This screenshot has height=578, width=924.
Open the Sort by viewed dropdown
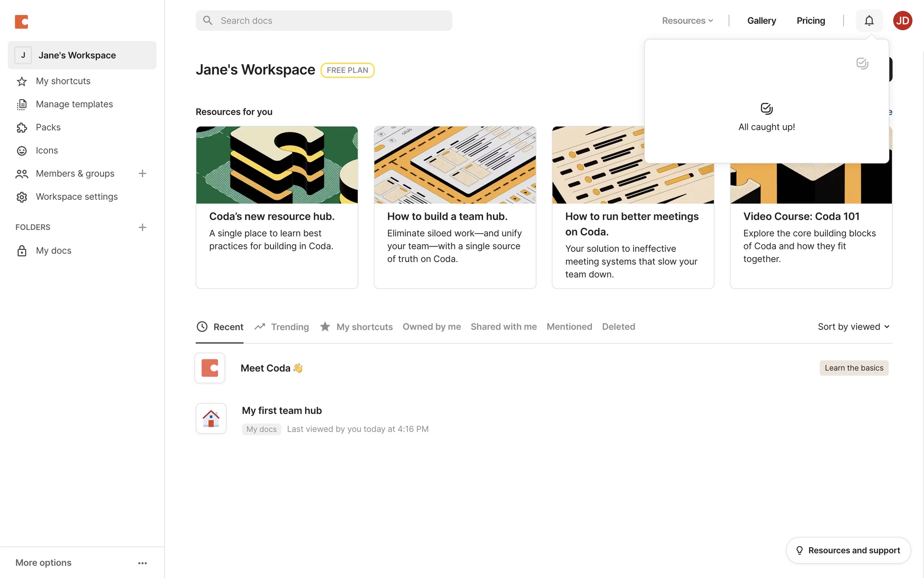coord(853,327)
